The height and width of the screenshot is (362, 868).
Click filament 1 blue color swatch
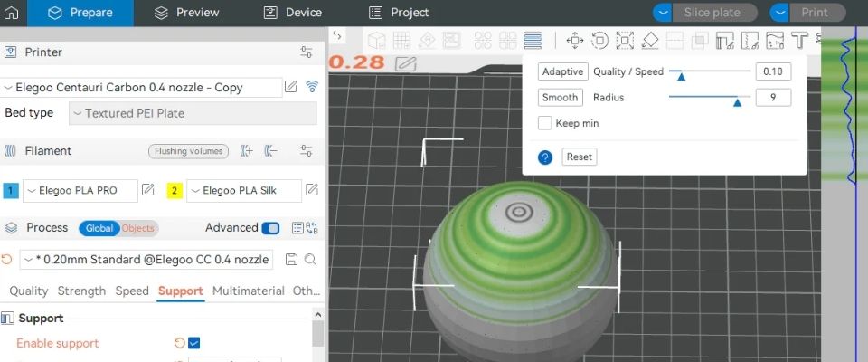[11, 191]
